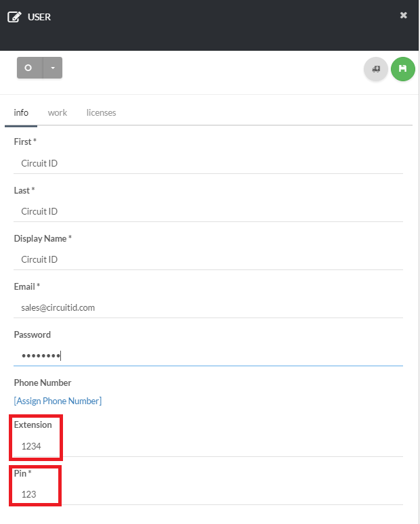Save the user with the green disk button
This screenshot has width=420, height=524.
tap(403, 69)
